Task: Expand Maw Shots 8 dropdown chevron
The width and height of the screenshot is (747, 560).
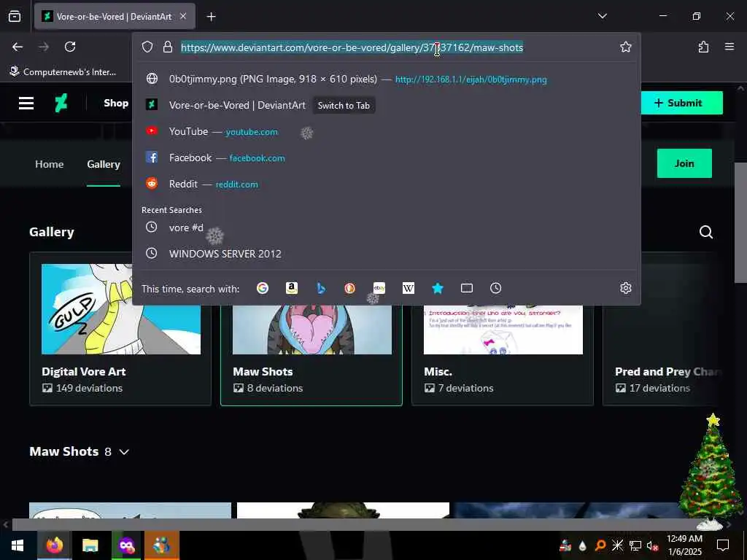Action: point(124,452)
